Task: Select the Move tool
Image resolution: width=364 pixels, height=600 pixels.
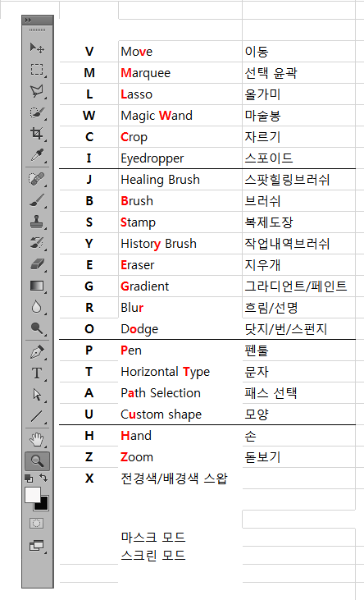Action: (x=37, y=48)
